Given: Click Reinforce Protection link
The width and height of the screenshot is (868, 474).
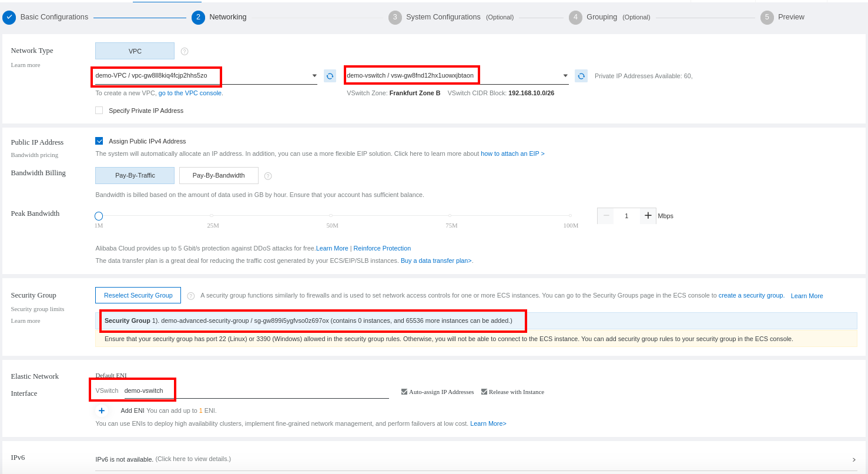Looking at the screenshot, I should coord(382,248).
